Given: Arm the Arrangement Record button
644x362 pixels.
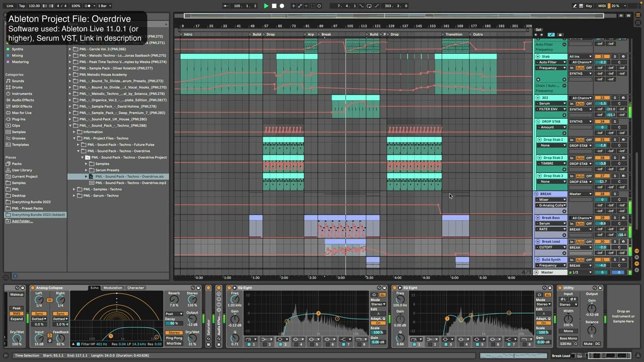Looking at the screenshot, I should [282, 6].
